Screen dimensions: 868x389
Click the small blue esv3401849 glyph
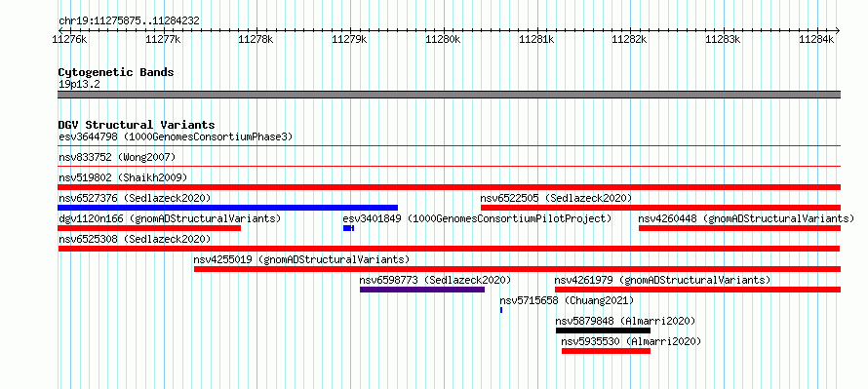348,228
